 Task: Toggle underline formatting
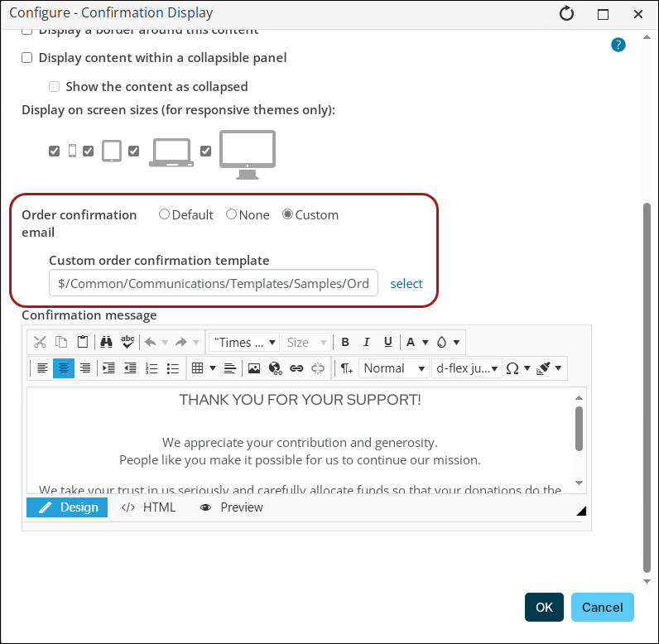388,342
